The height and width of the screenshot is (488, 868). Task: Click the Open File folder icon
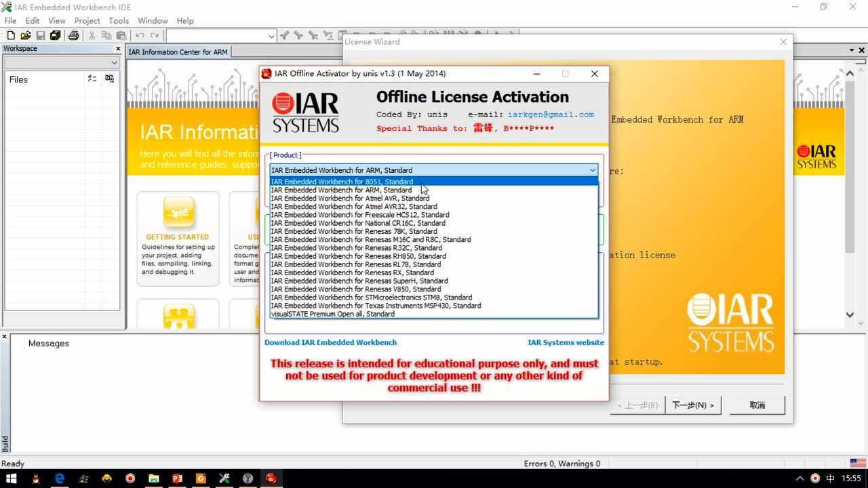point(26,35)
